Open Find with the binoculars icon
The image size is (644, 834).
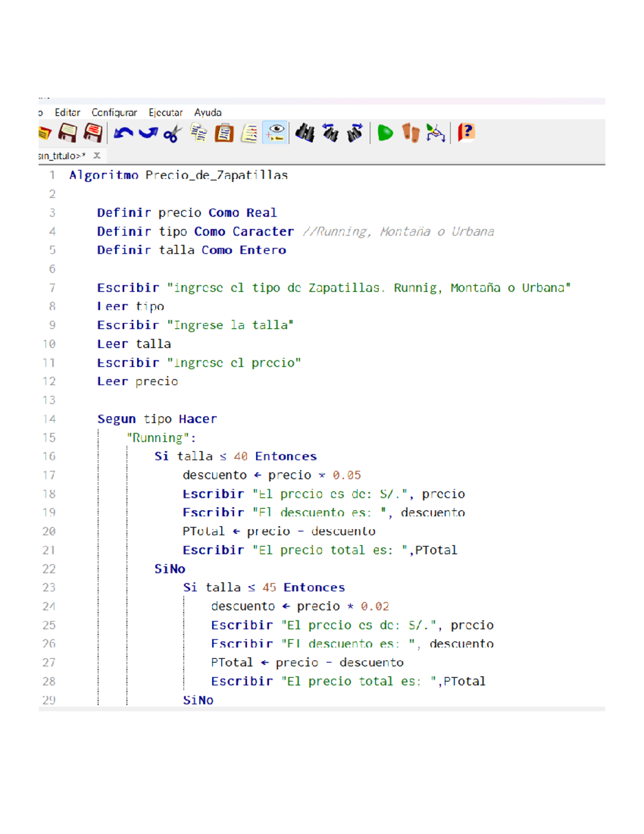point(305,133)
